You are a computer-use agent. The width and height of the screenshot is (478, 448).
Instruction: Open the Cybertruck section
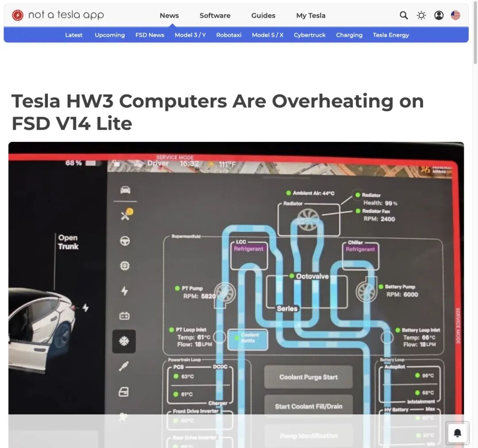[309, 35]
